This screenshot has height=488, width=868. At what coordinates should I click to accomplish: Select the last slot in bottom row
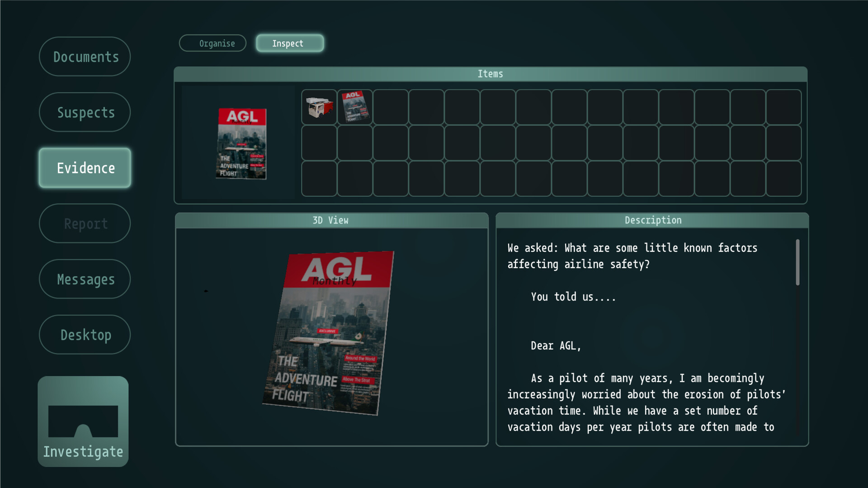coord(784,179)
